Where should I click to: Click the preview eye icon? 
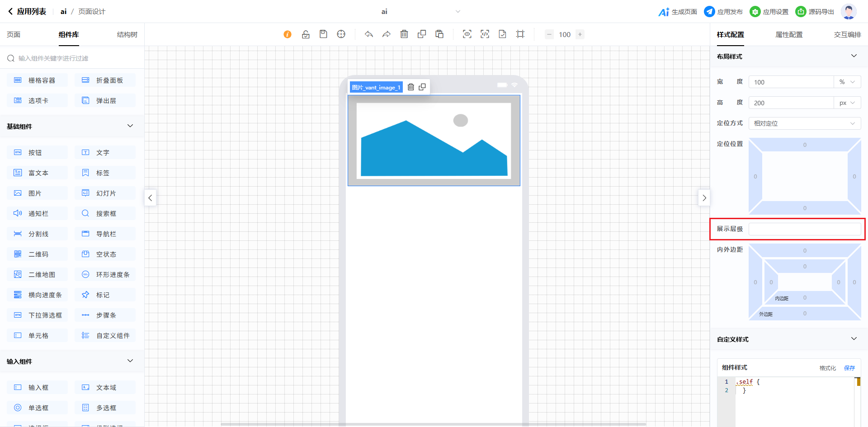467,34
